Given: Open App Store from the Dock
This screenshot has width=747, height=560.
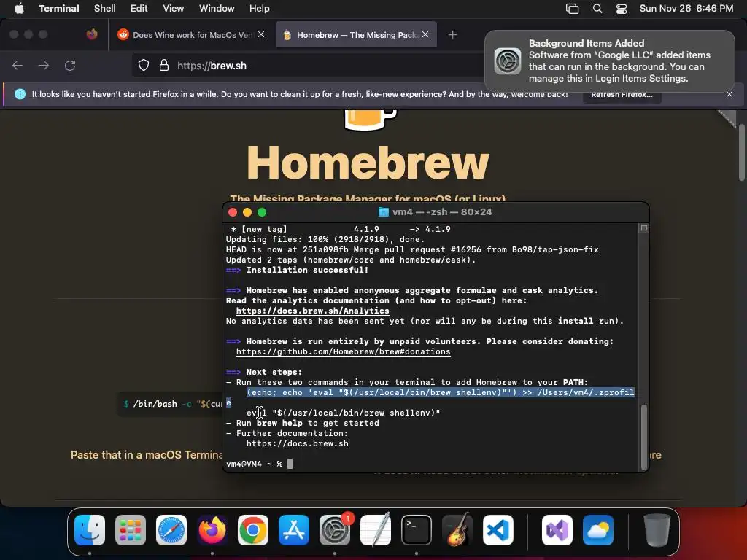Looking at the screenshot, I should 294,529.
